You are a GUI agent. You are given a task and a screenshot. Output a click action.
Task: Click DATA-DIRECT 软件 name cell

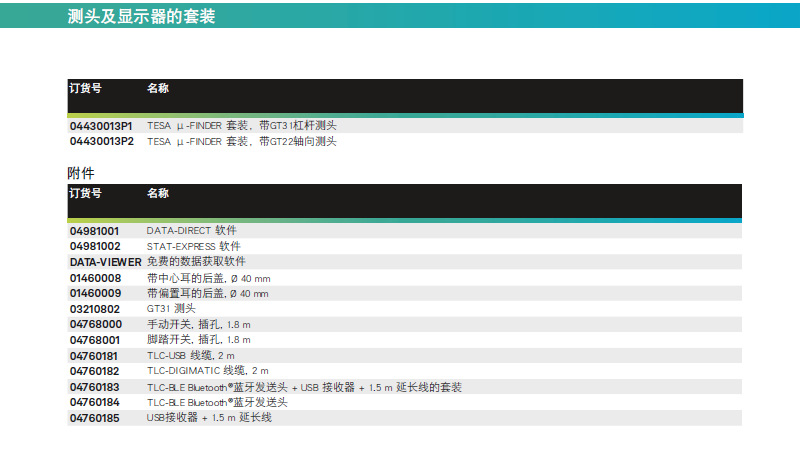coord(191,230)
